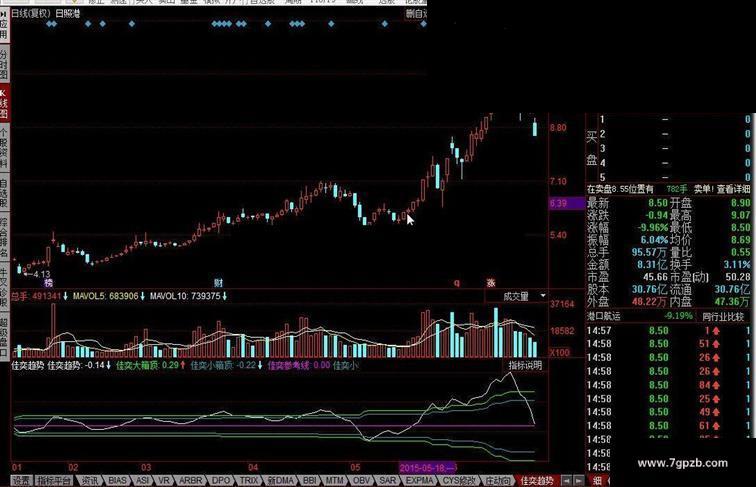The width and height of the screenshot is (756, 487).
Task: Open the 分时图 sidebar tab
Action: point(4,64)
